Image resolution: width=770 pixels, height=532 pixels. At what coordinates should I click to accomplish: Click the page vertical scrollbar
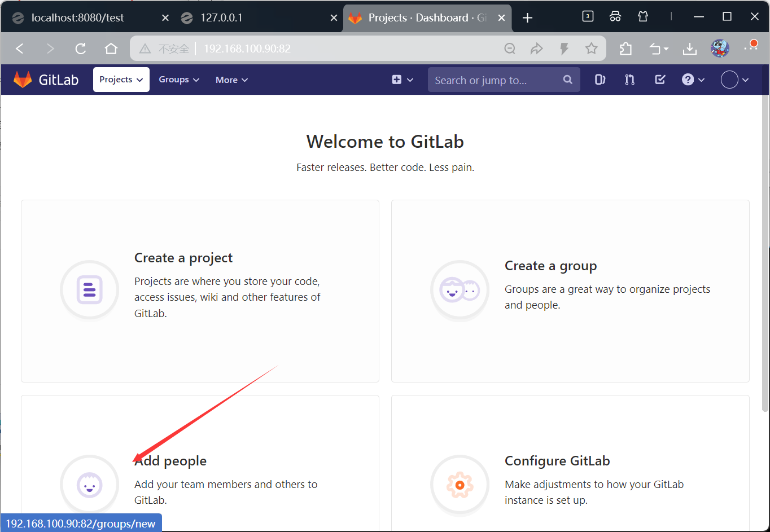tap(766, 253)
